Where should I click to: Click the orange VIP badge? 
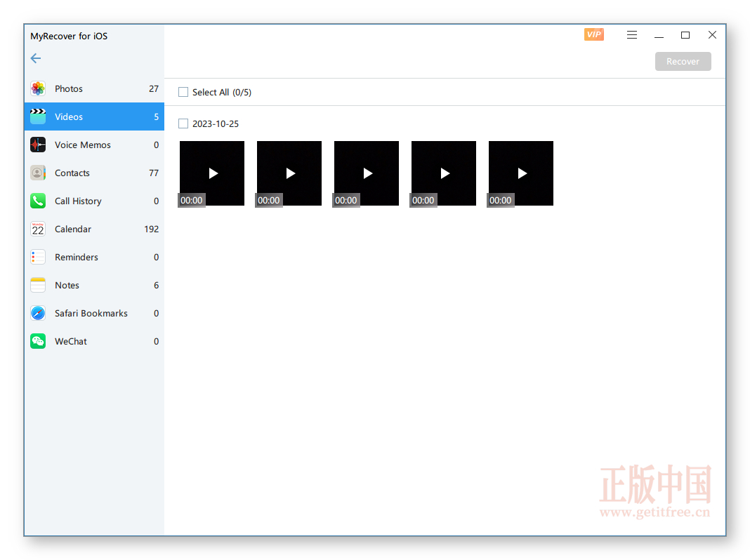pos(594,34)
